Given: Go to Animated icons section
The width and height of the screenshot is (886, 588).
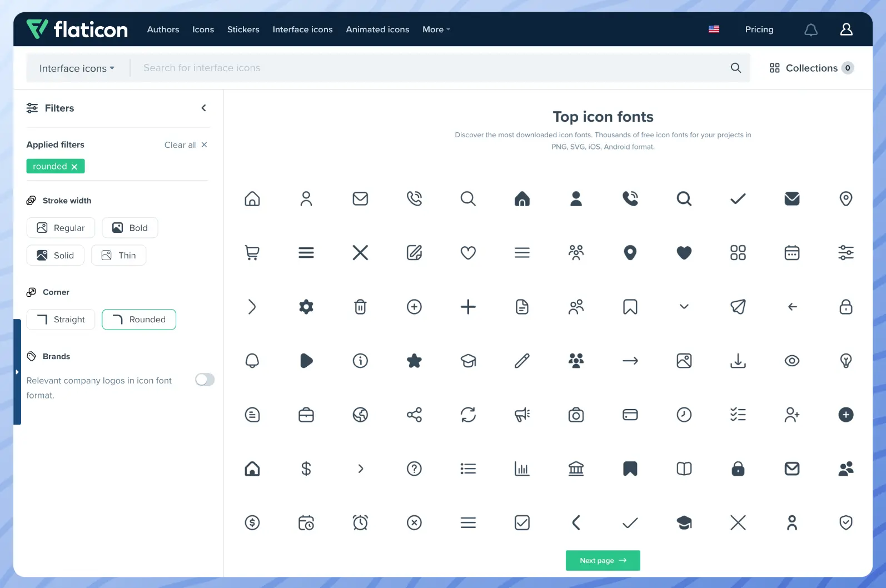Looking at the screenshot, I should pos(377,29).
